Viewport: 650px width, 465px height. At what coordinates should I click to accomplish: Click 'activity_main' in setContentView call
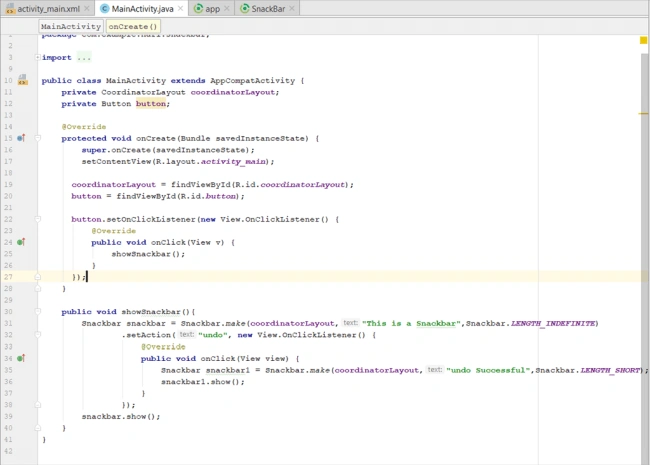point(233,162)
